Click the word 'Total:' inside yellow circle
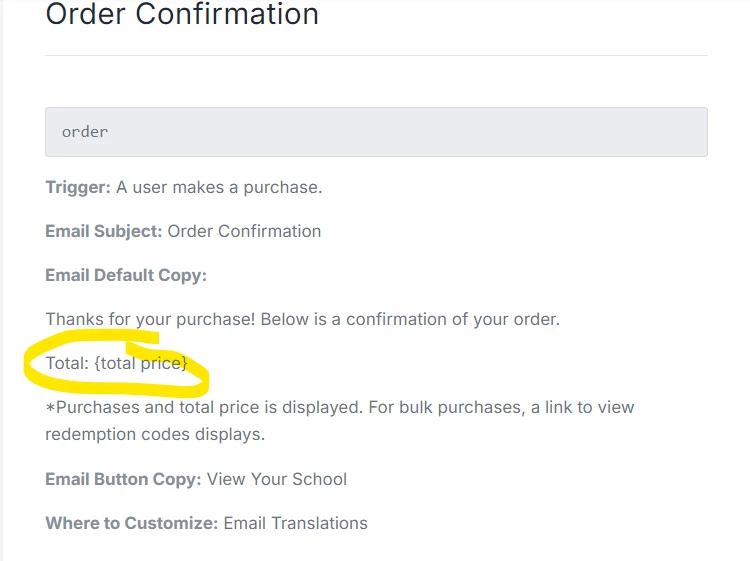 click(67, 363)
